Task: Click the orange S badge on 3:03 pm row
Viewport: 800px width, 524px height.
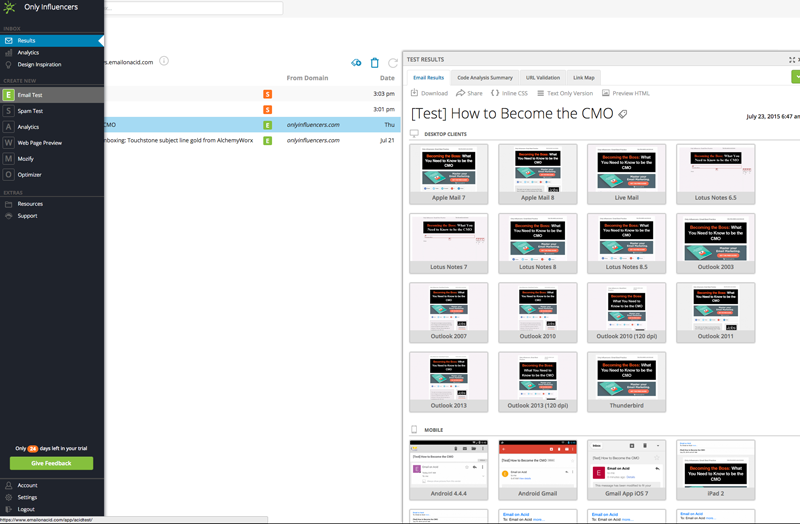Action: [267, 94]
